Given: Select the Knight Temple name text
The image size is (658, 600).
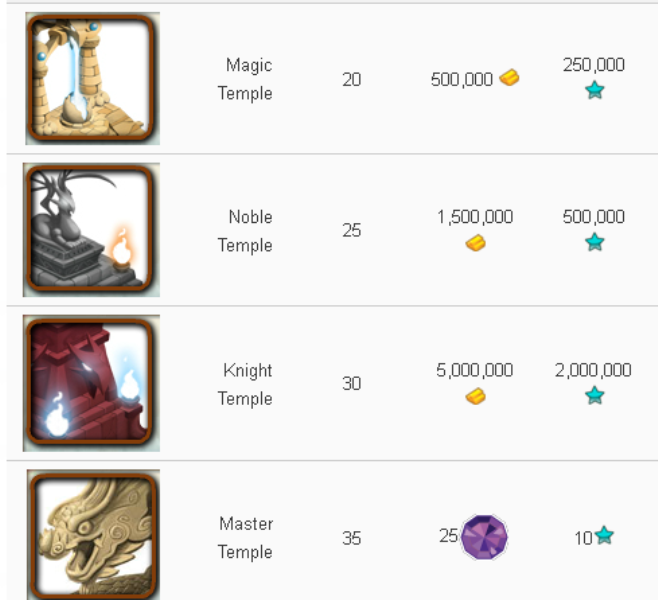Looking at the screenshot, I should pyautogui.click(x=246, y=384).
